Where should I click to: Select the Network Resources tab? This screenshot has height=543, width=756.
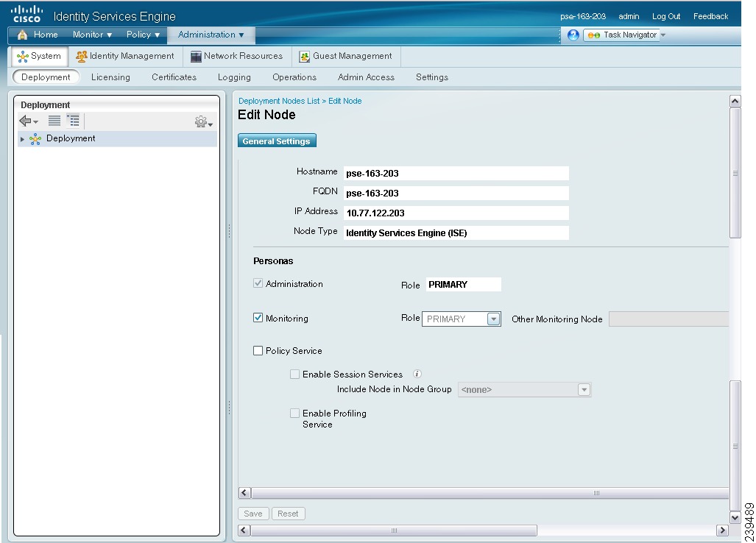(x=237, y=56)
